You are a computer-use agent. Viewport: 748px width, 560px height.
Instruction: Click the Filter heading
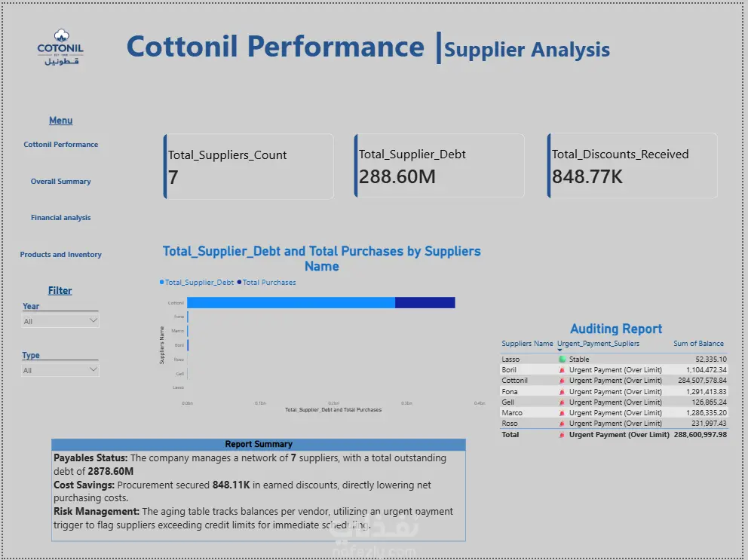coord(60,290)
